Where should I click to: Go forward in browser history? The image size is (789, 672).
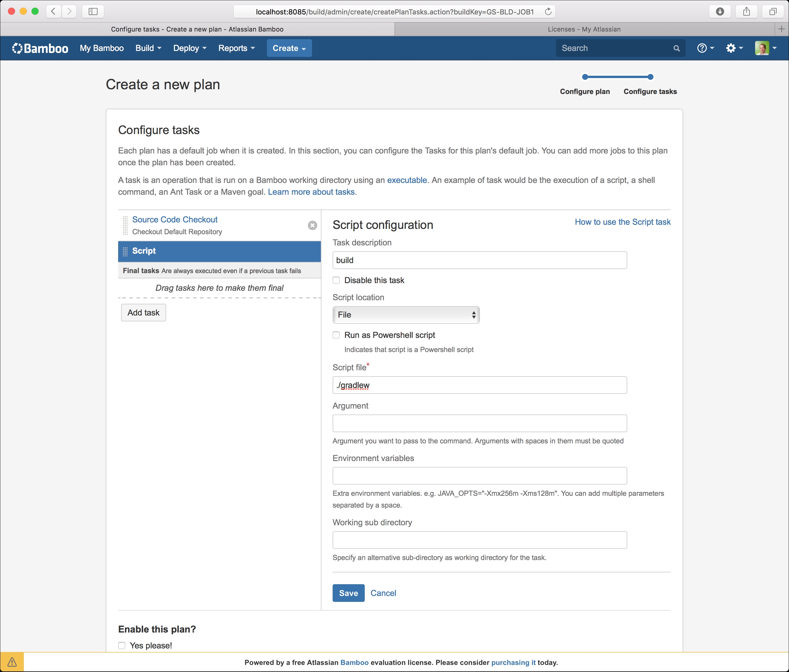pyautogui.click(x=69, y=11)
